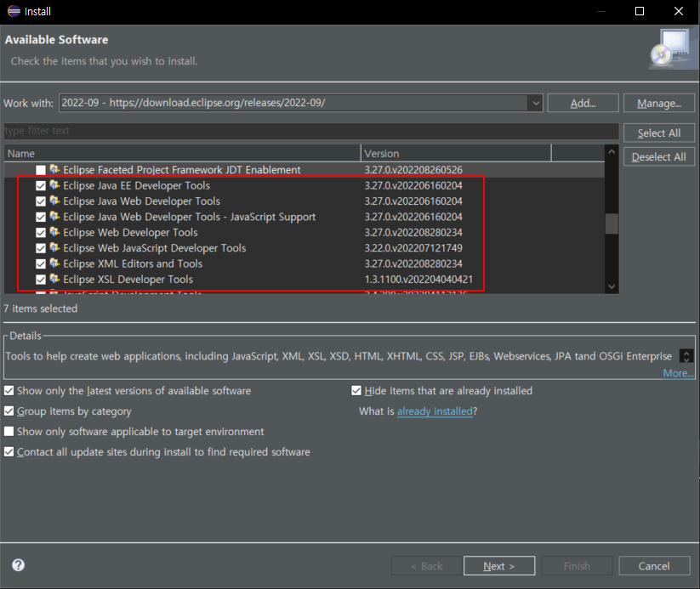Image resolution: width=700 pixels, height=589 pixels.
Task: Uncheck Eclipse XSL Developer Tools
Action: pos(41,280)
